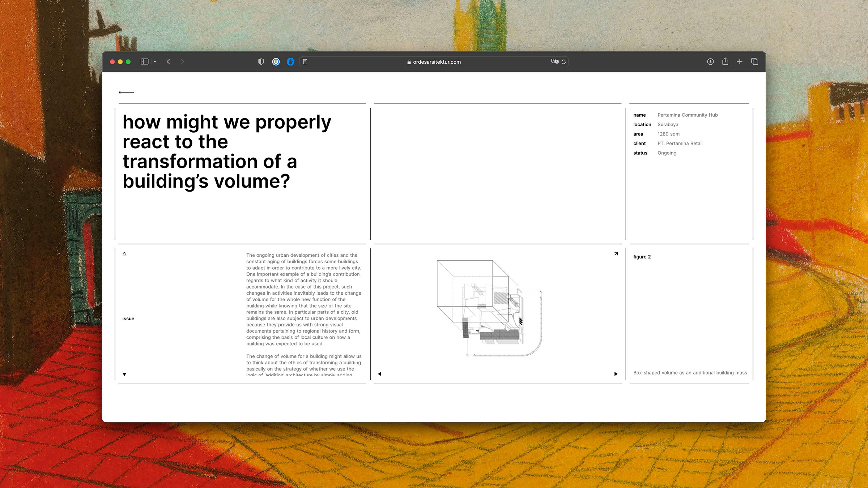Toggle the Safari sidebar button

tap(144, 62)
